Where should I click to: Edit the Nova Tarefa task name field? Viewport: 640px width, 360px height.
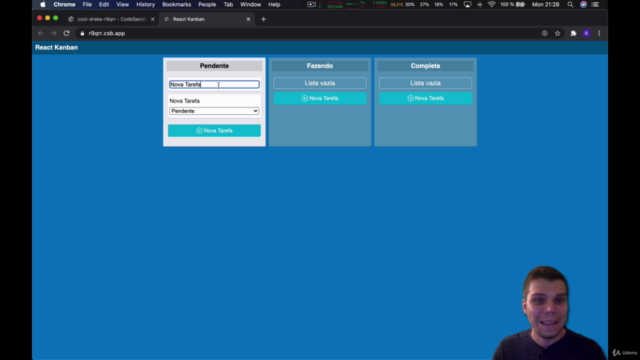point(214,84)
